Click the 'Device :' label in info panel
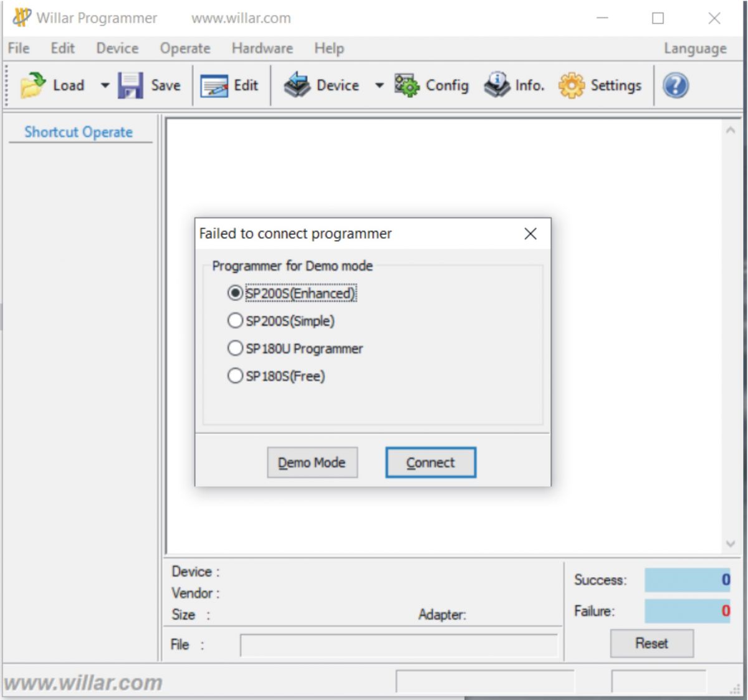This screenshot has height=700, width=748. pos(196,572)
